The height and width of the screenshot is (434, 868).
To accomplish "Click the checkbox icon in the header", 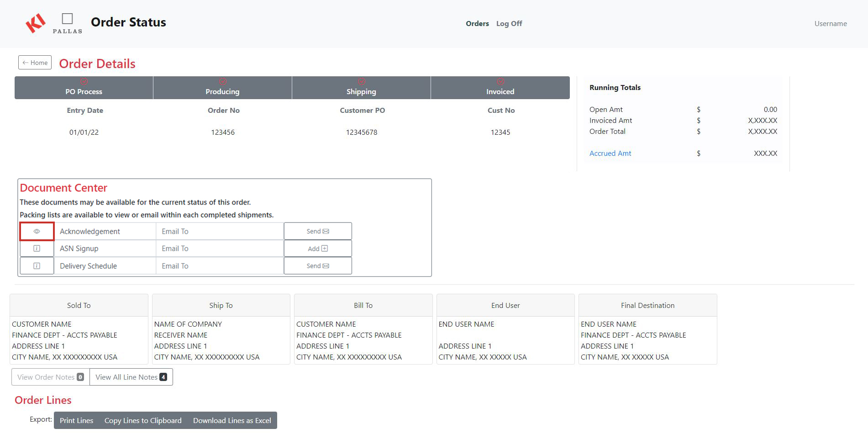I will coord(67,18).
